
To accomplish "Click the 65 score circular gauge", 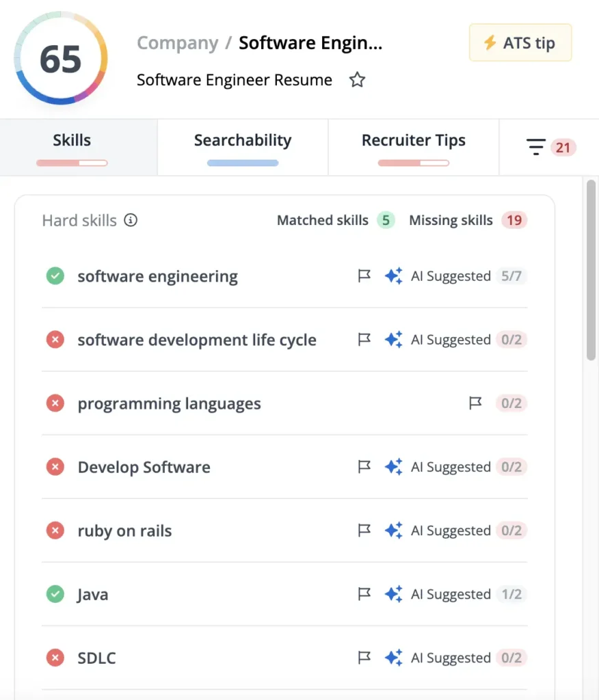I will pos(61,58).
